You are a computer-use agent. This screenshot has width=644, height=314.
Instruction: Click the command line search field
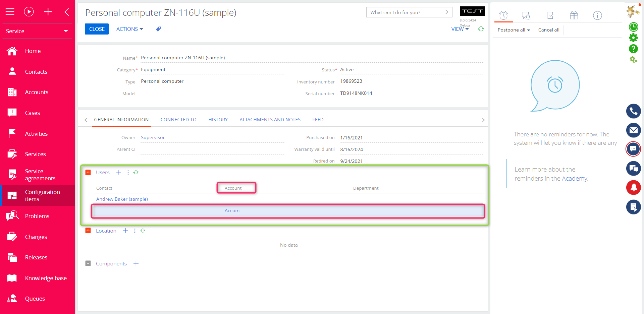406,12
